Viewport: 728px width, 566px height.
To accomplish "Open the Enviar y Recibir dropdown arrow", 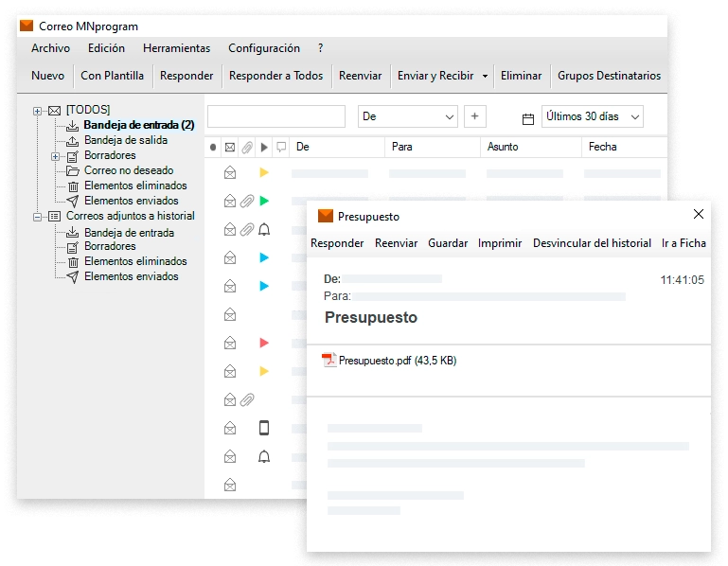I will click(485, 77).
